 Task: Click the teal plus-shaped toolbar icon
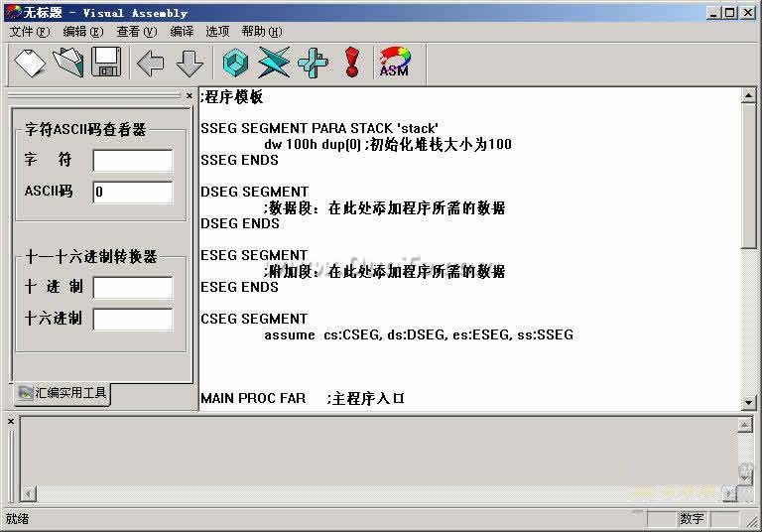313,64
